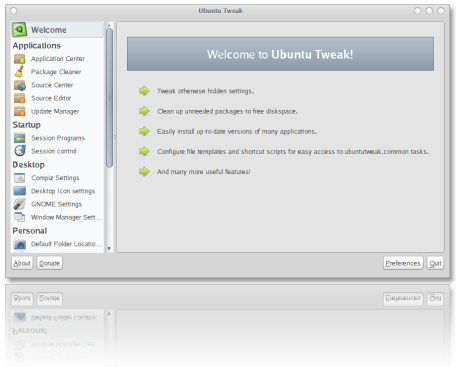
Task: Open Session control entry
Action: point(57,151)
